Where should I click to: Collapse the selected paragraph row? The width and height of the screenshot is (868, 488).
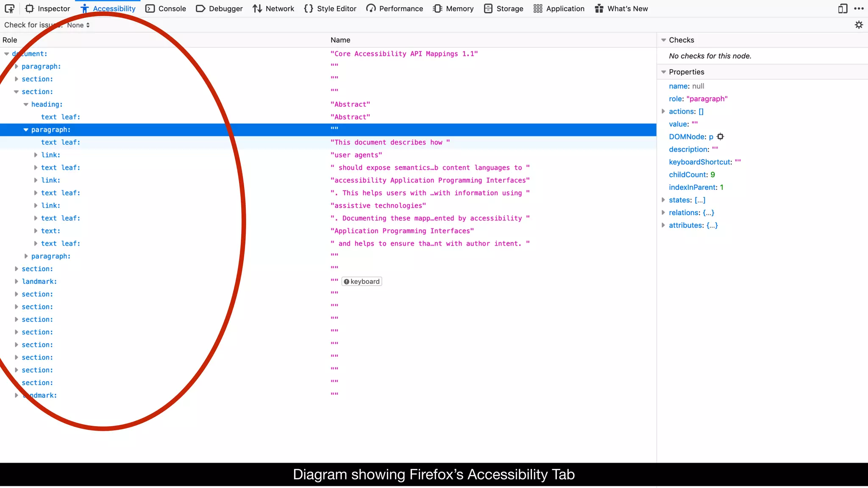26,130
